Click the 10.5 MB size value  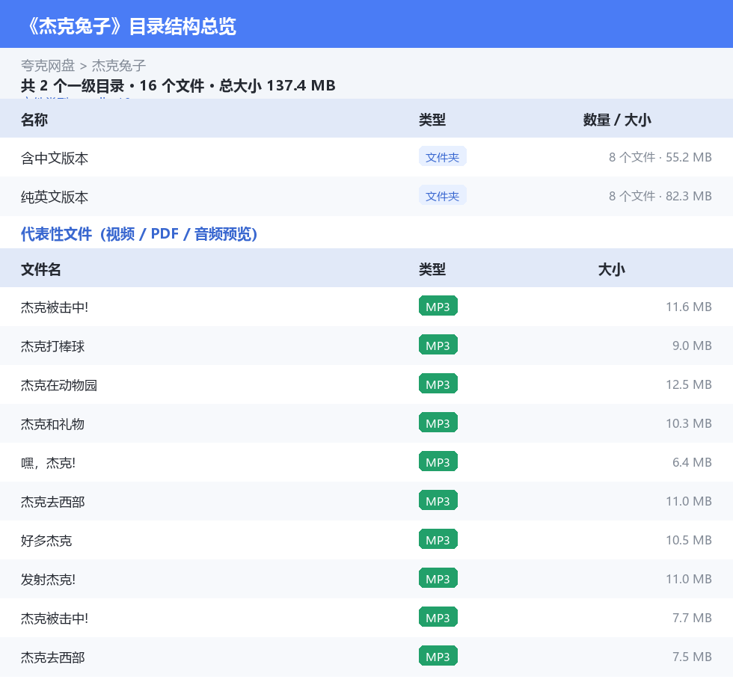689,540
